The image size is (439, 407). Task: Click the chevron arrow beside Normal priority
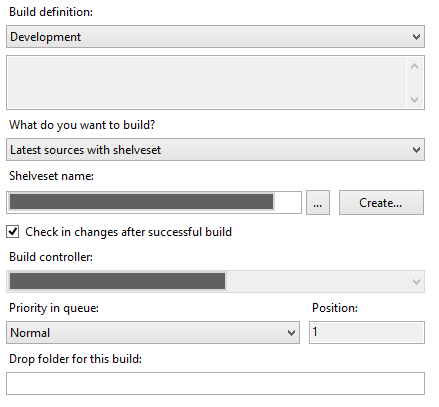click(x=291, y=333)
